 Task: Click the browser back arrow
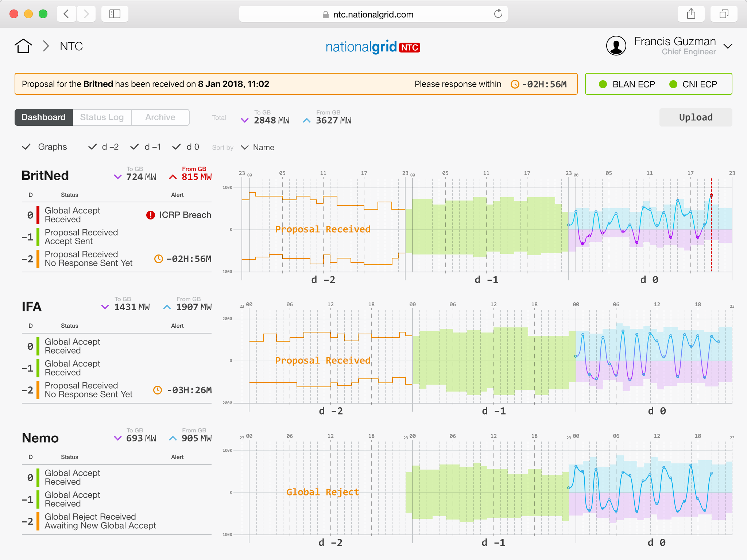66,14
